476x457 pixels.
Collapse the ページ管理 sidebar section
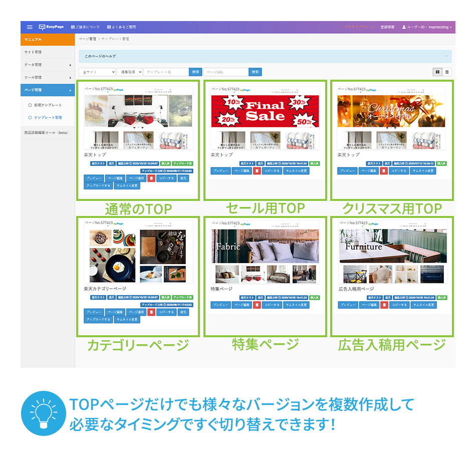pos(48,90)
